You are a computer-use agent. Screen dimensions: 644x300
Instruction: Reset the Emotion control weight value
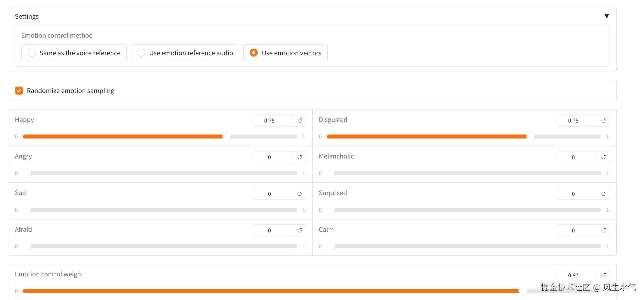click(x=603, y=275)
